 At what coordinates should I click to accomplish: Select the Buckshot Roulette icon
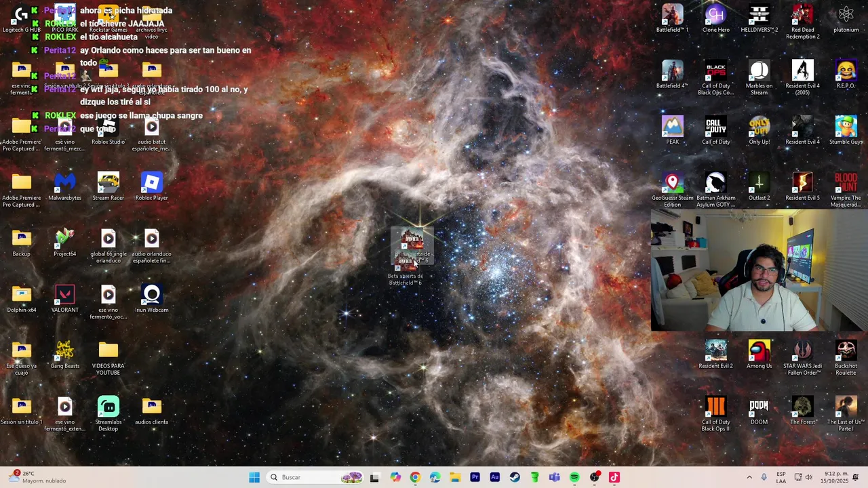pyautogui.click(x=846, y=358)
